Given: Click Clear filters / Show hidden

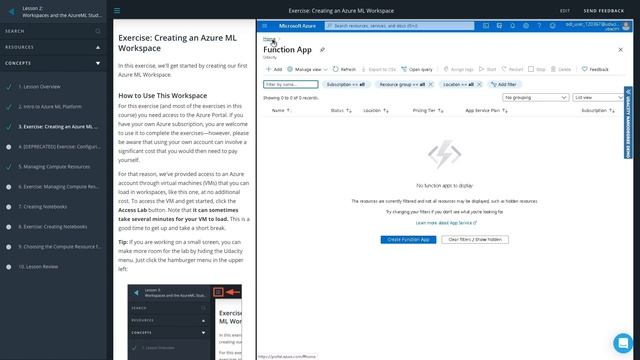Looking at the screenshot, I should 475,240.
